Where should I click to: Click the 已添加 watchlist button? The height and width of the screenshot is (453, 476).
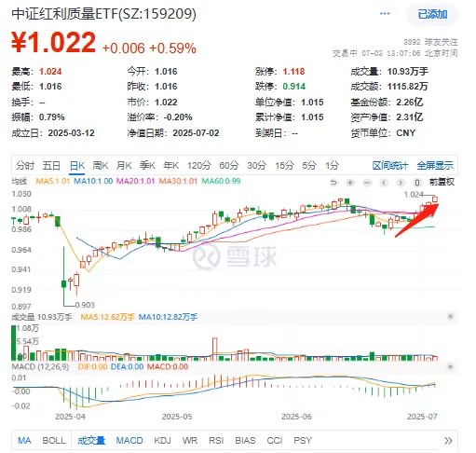(432, 14)
